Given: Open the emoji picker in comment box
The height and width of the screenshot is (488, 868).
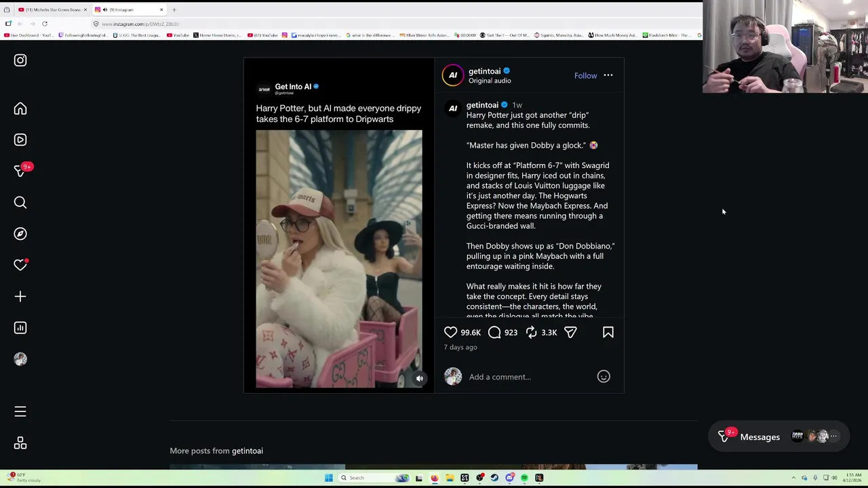Looking at the screenshot, I should [604, 377].
